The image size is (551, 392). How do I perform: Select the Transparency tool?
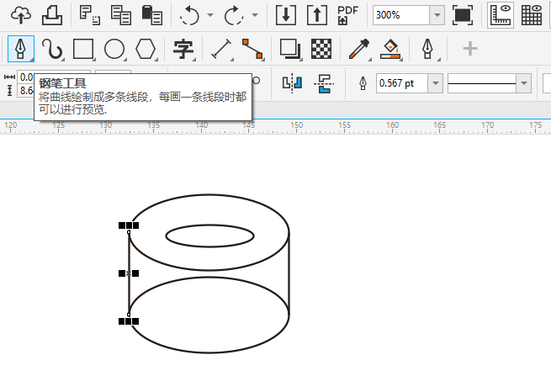321,49
